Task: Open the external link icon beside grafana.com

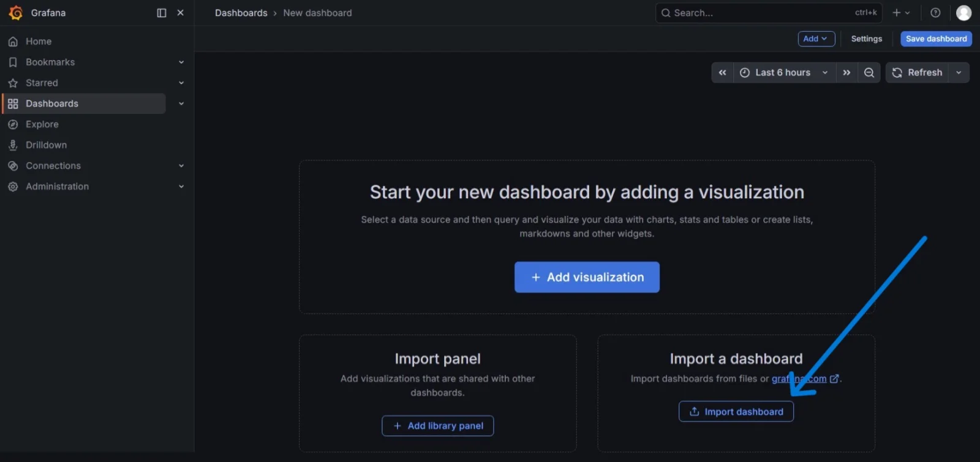Action: (x=834, y=379)
